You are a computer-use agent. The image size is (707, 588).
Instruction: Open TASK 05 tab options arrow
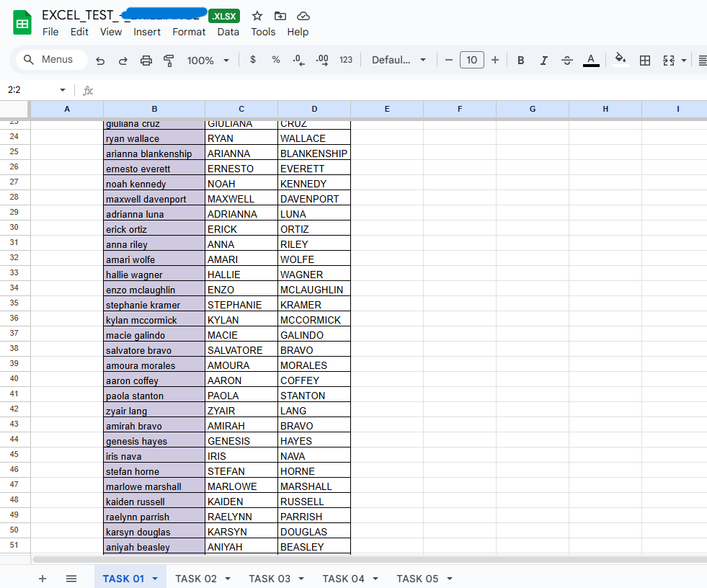click(x=450, y=579)
